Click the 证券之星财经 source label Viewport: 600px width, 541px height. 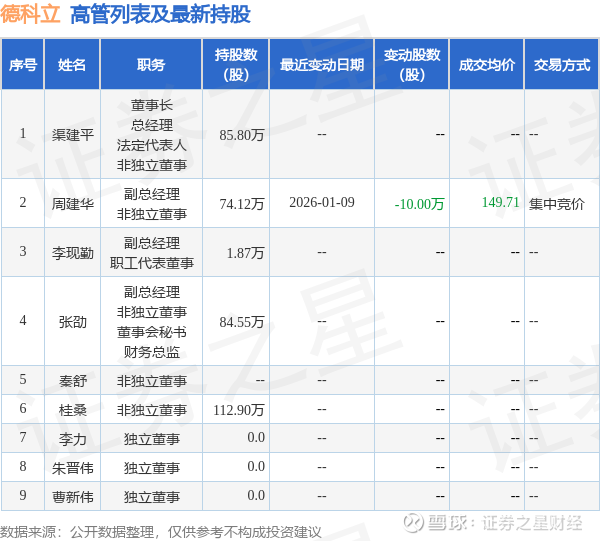(532, 523)
